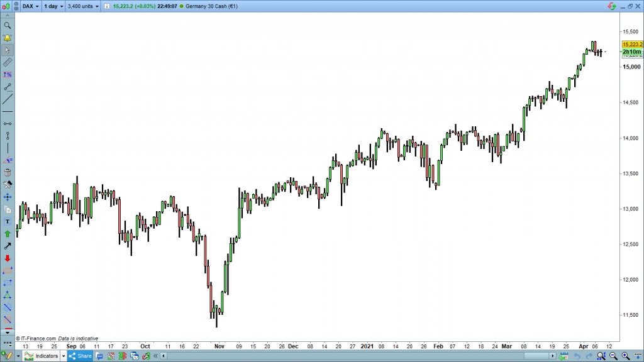
Task: Select the ruler measurement tool
Action: tap(8, 63)
